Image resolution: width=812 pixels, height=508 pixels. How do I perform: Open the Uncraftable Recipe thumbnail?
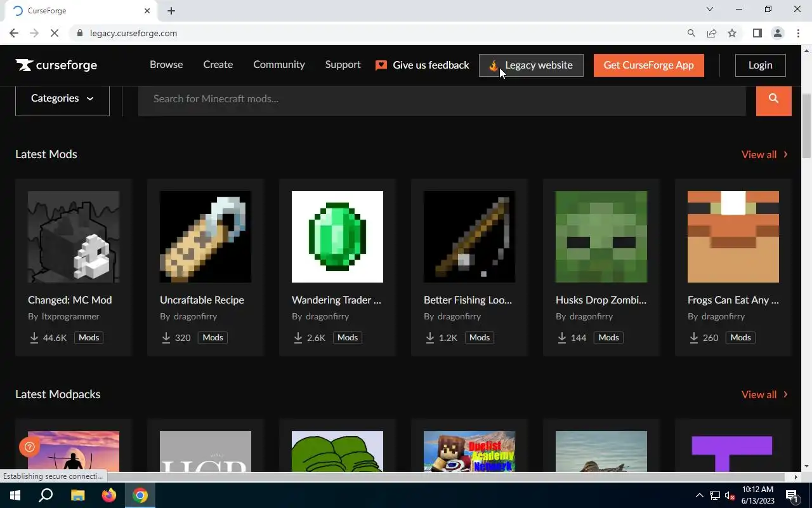click(x=206, y=237)
